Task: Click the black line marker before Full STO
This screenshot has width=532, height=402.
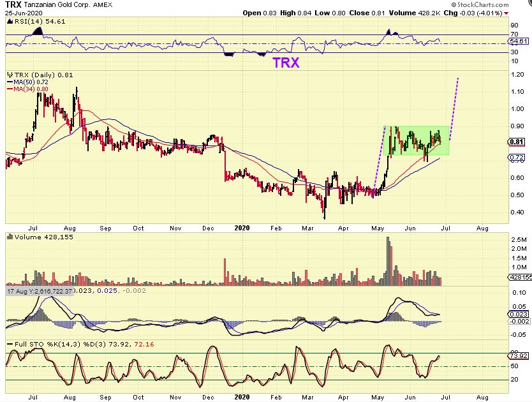Action: pyautogui.click(x=10, y=345)
